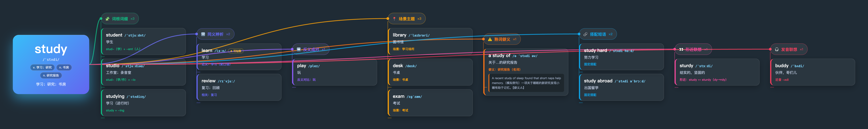Open the student word card
This screenshot has height=129, width=868.
pyautogui.click(x=144, y=42)
